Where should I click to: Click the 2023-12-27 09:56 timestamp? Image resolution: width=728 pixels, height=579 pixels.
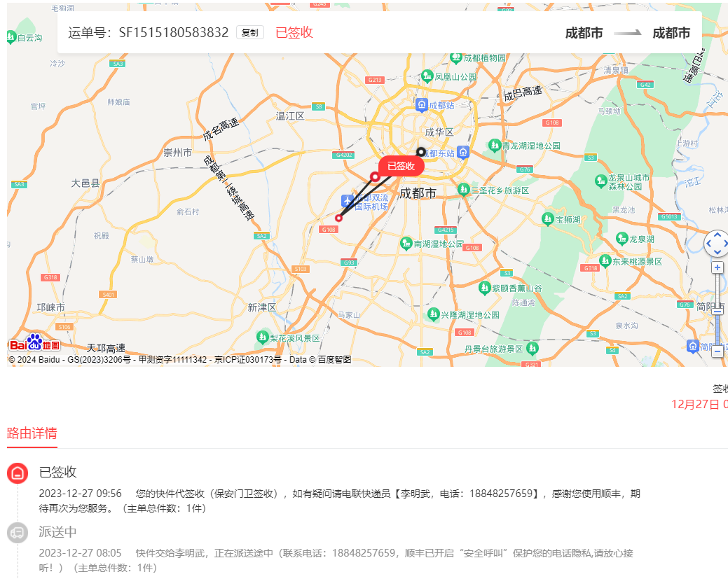(81, 493)
